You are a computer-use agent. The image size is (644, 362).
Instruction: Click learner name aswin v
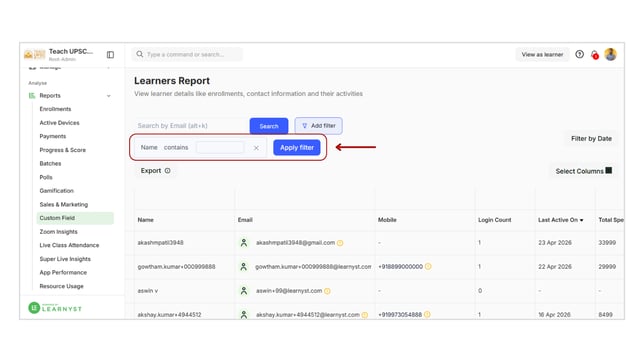coord(147,291)
